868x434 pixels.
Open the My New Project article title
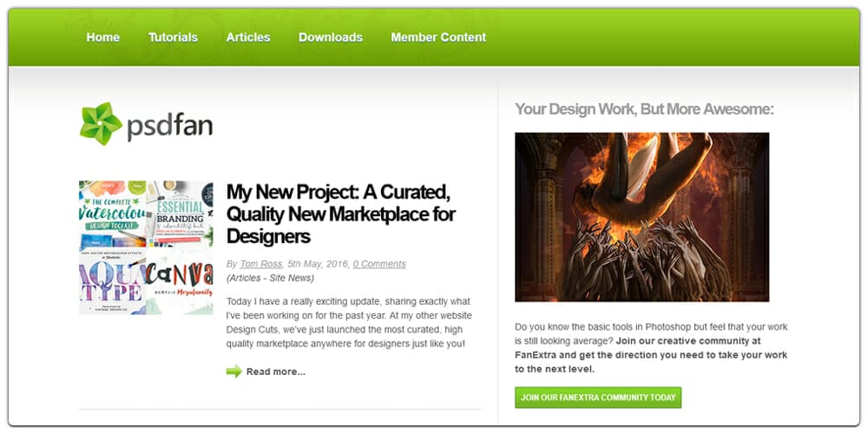(340, 214)
